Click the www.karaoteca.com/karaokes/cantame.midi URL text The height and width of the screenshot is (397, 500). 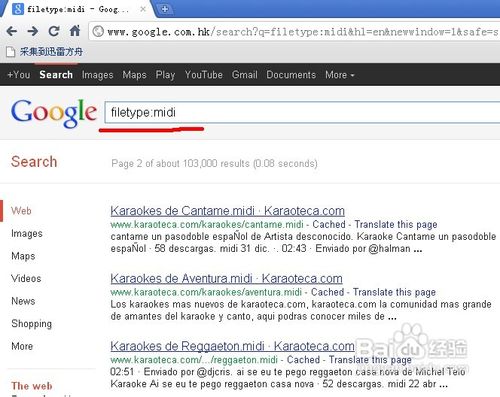point(207,224)
